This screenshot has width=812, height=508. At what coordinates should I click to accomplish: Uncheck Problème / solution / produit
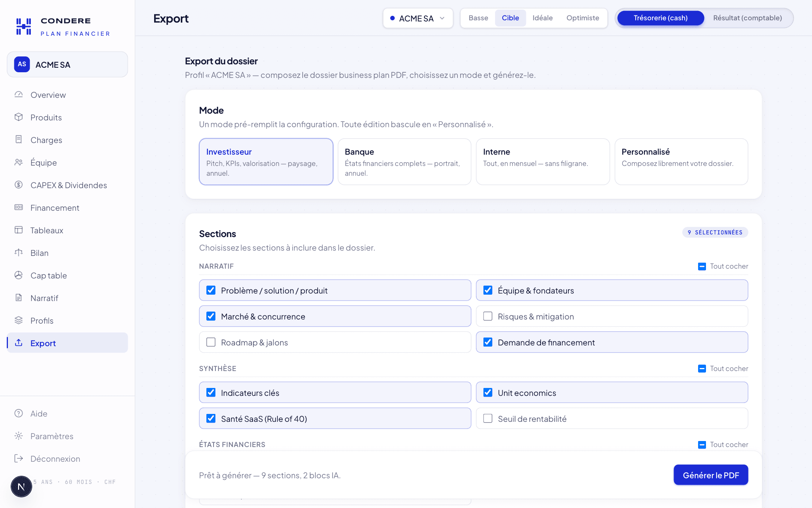point(211,290)
